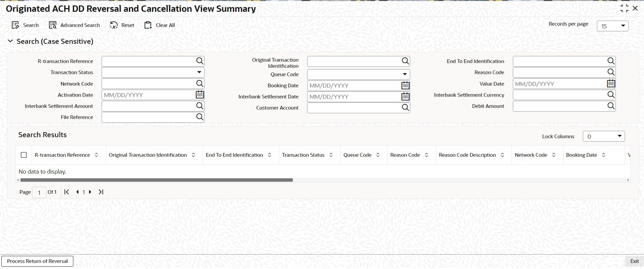The image size is (644, 269).
Task: Go to next page of results
Action: [90, 192]
